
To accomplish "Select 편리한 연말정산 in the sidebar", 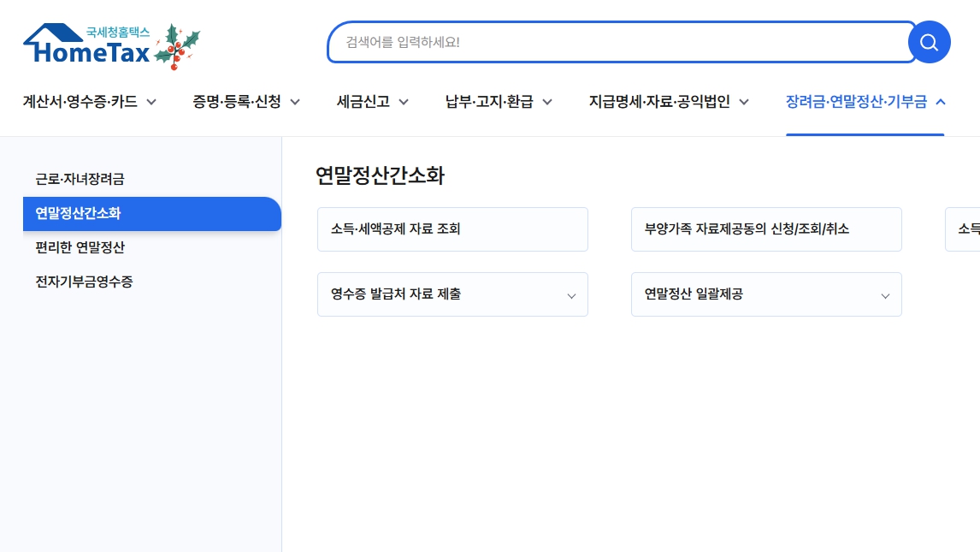I will [x=152, y=247].
